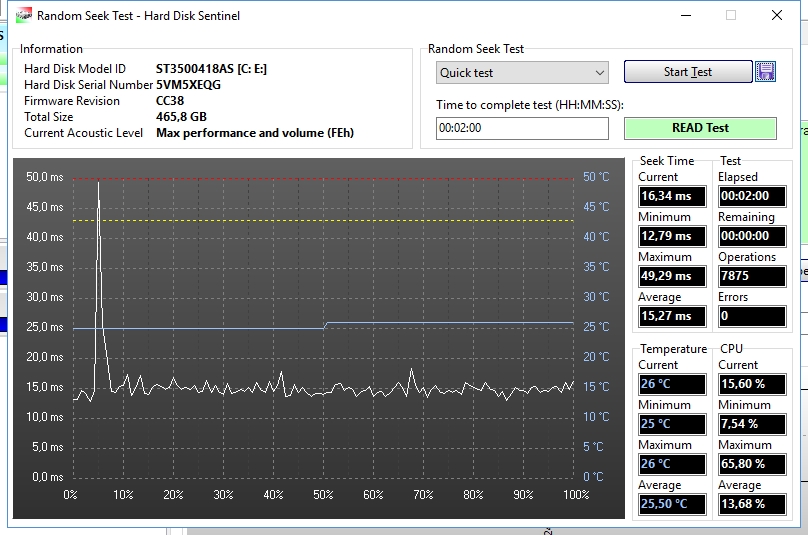Click maximum seek time 49,29 ms
Image resolution: width=808 pixels, height=535 pixels.
coord(672,276)
